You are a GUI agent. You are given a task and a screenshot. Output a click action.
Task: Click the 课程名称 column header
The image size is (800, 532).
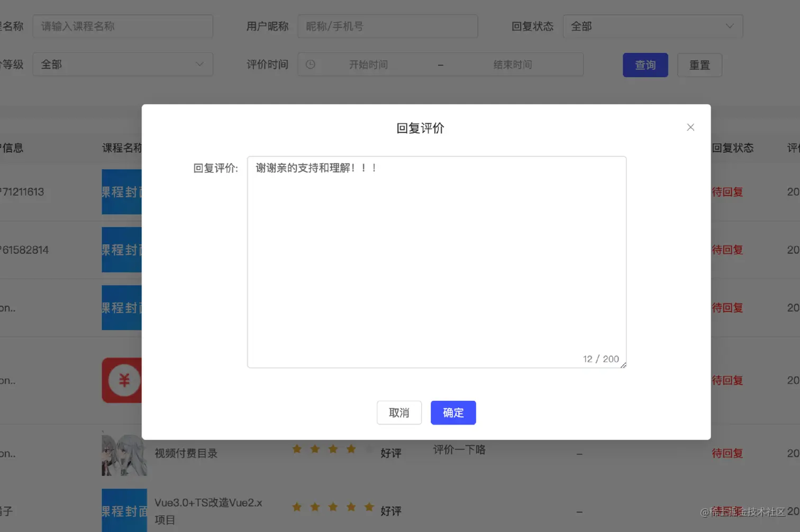pyautogui.click(x=122, y=148)
